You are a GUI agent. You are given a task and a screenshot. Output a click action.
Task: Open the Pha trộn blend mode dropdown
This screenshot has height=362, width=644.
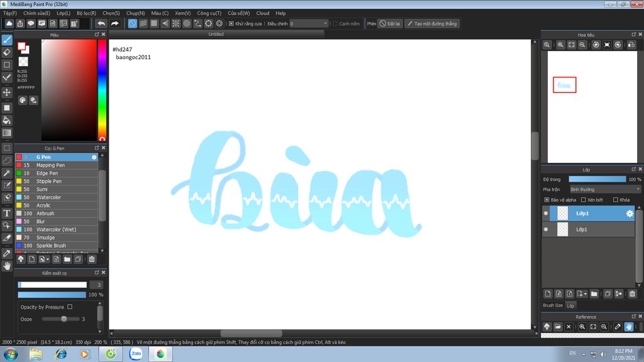pyautogui.click(x=605, y=189)
